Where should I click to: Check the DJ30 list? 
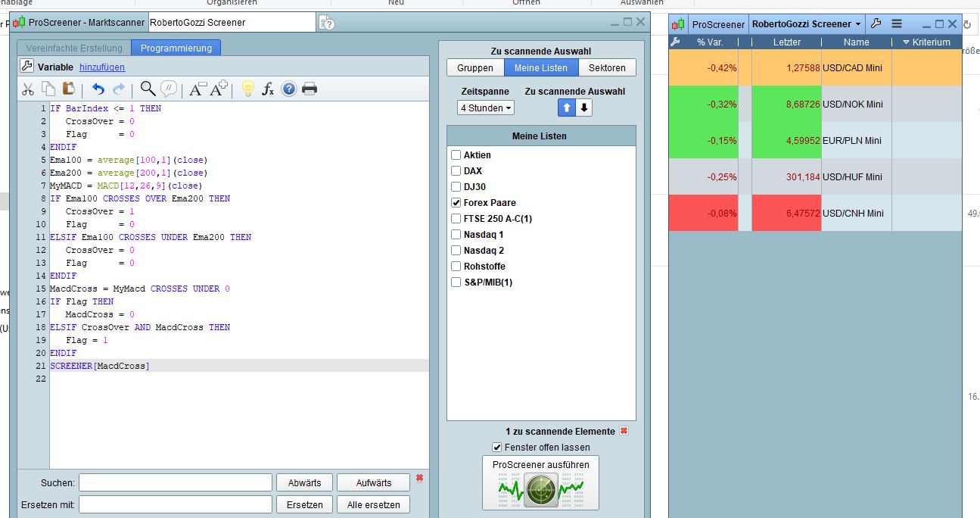pyautogui.click(x=456, y=186)
